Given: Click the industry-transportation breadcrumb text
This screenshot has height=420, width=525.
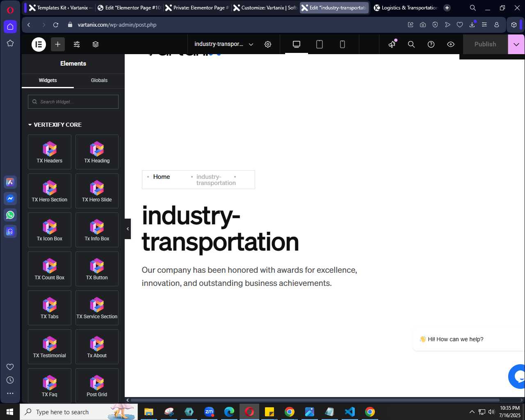Looking at the screenshot, I should click(216, 180).
